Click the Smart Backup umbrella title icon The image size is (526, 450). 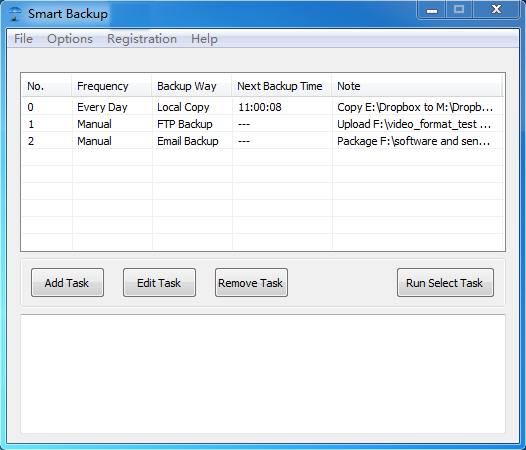14,14
